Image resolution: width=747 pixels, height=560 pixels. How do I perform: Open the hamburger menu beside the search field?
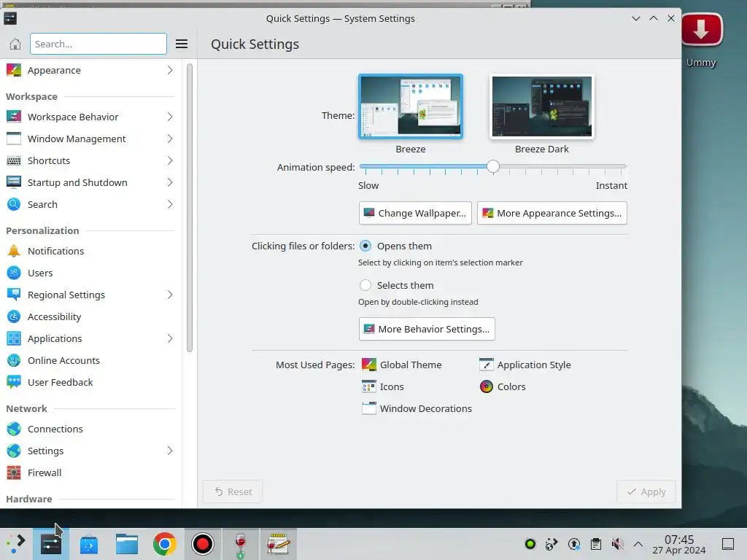pos(182,44)
